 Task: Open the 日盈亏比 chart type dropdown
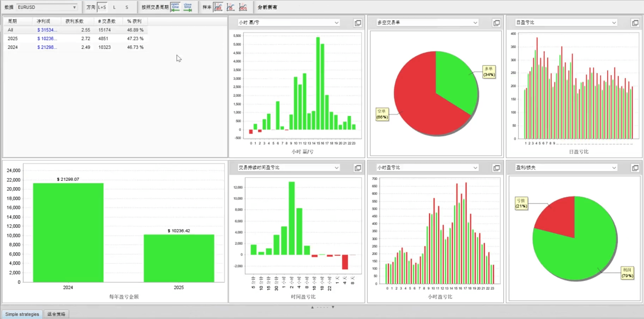click(566, 23)
